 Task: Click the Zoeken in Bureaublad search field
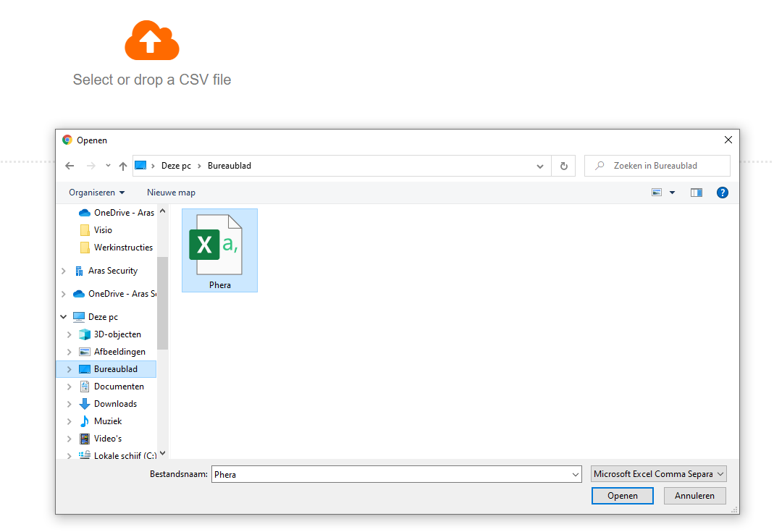pos(657,166)
